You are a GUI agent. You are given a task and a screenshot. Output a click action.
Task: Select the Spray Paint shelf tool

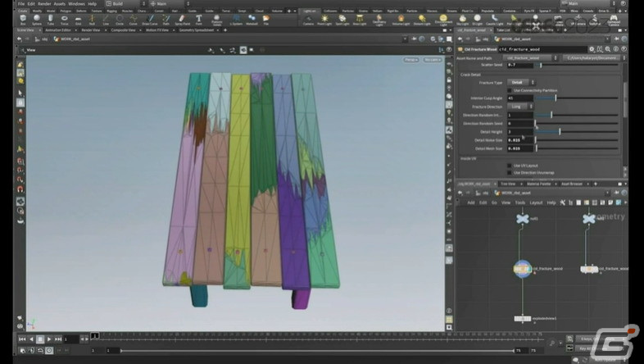pyautogui.click(x=183, y=20)
